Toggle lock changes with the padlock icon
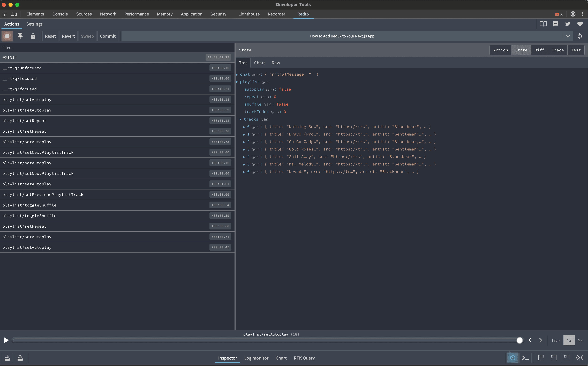This screenshot has height=366, width=588. coord(33,36)
